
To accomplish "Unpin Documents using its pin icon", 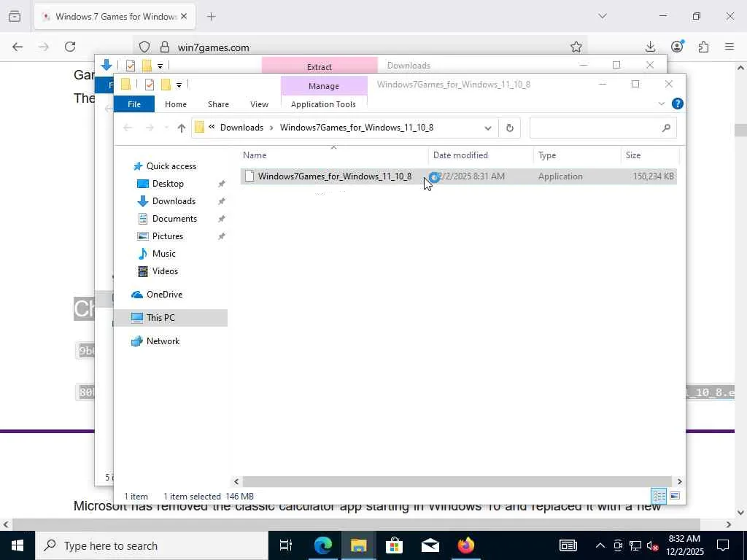I will pyautogui.click(x=221, y=219).
